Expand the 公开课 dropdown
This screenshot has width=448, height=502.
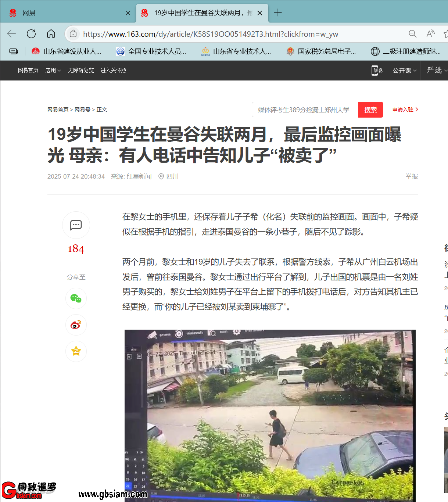(404, 70)
